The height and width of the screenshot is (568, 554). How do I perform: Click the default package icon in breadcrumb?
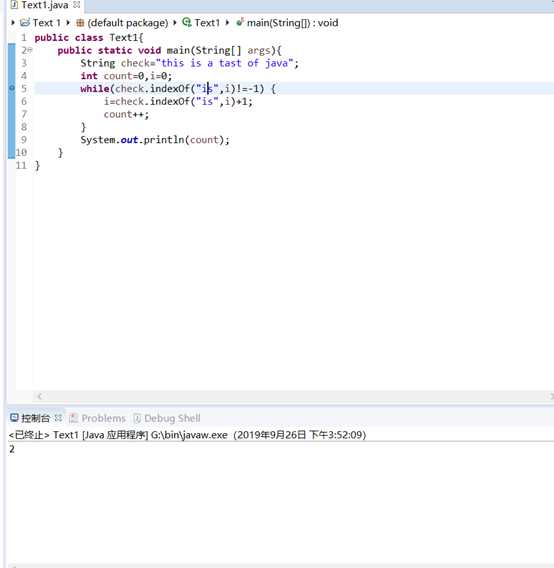coord(80,23)
